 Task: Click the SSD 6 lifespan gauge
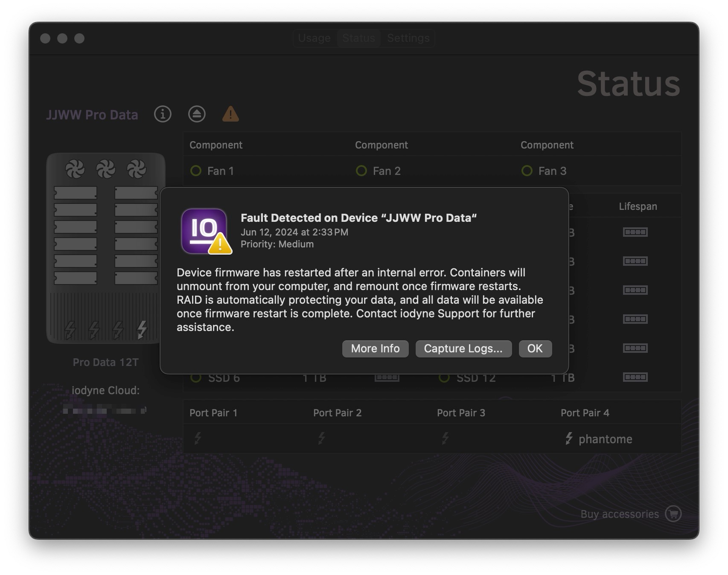[387, 378]
